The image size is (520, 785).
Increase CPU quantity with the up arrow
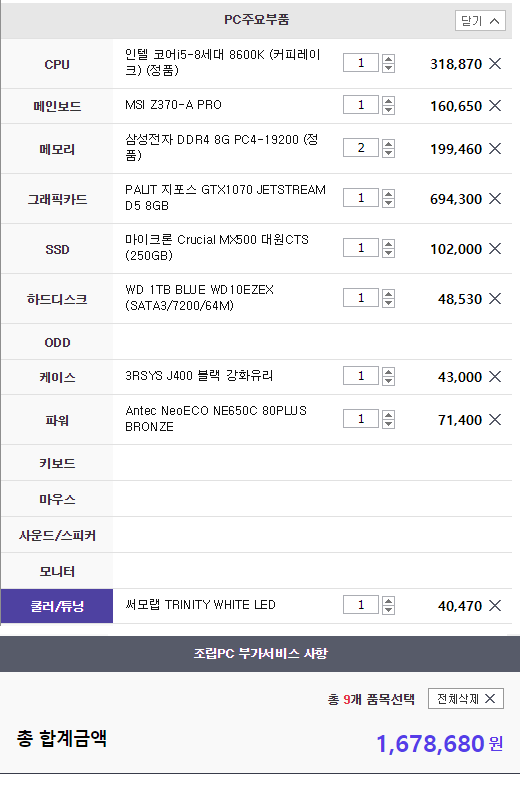(x=388, y=59)
